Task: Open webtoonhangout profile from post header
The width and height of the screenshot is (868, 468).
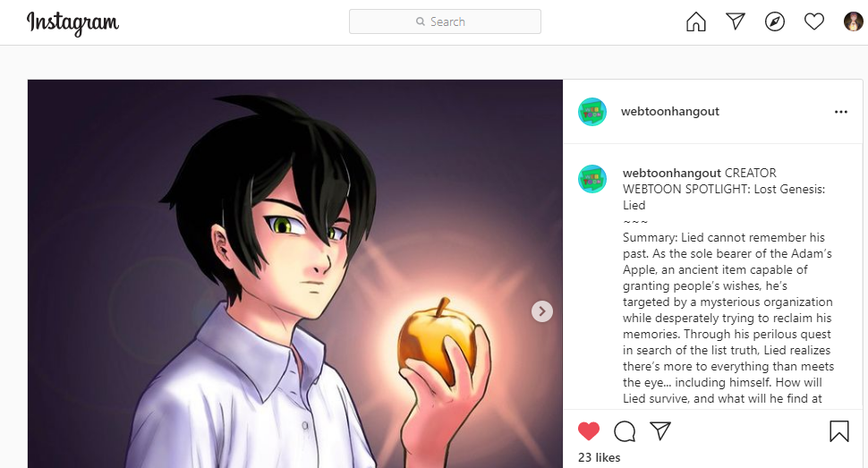Action: [x=670, y=111]
